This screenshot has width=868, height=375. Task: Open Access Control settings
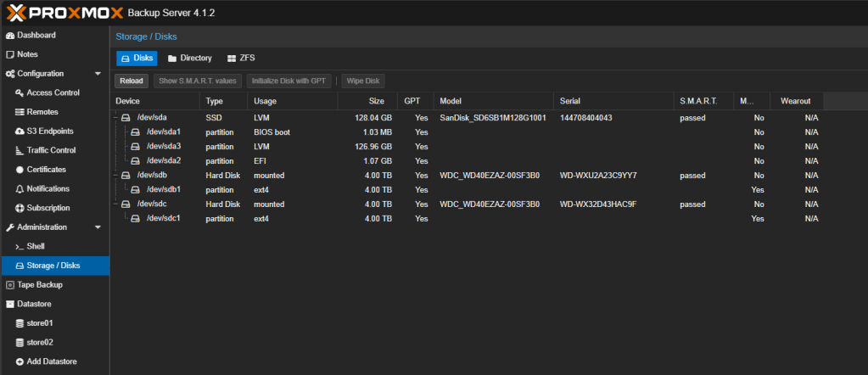pyautogui.click(x=53, y=92)
